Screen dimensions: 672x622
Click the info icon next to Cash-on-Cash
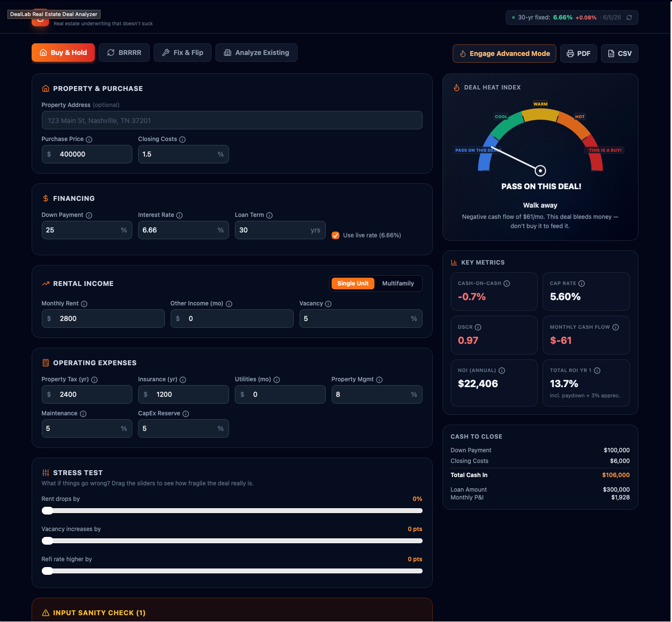507,284
